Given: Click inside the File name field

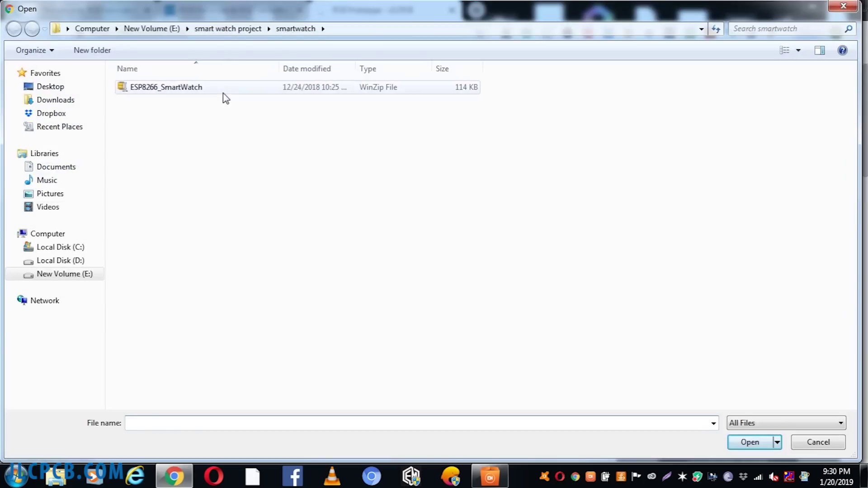Looking at the screenshot, I should pyautogui.click(x=416, y=423).
